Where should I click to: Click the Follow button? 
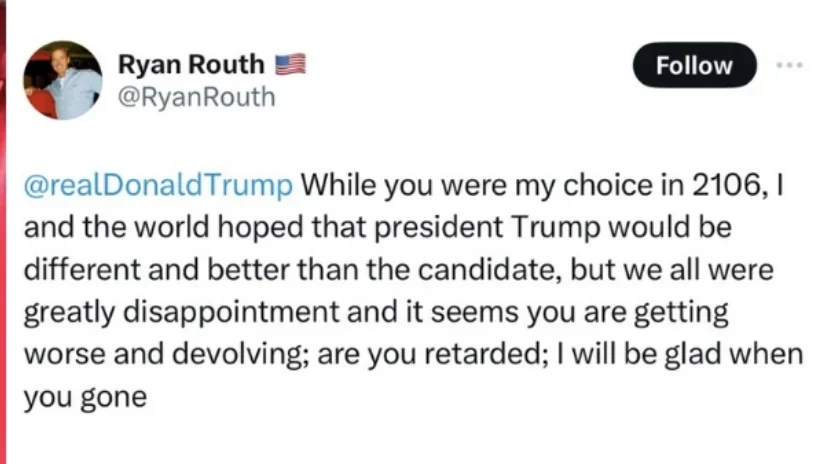pos(694,65)
